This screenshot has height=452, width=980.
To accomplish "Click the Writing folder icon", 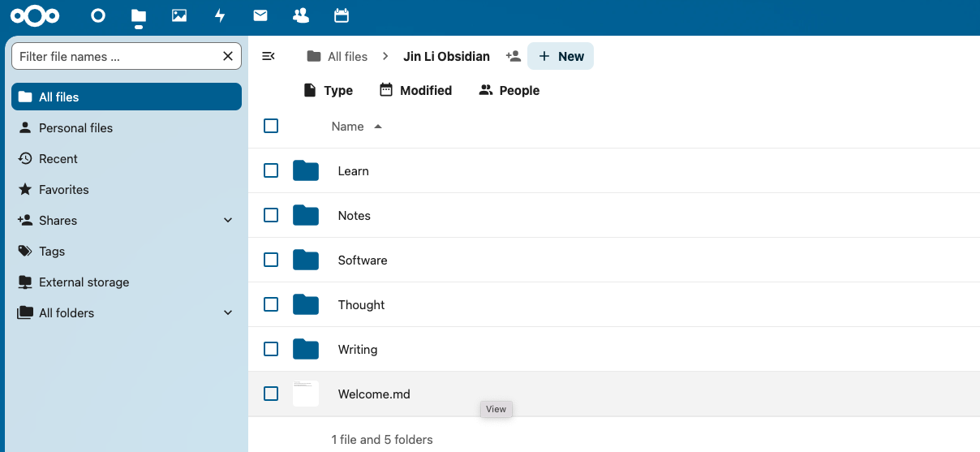I will pos(306,349).
